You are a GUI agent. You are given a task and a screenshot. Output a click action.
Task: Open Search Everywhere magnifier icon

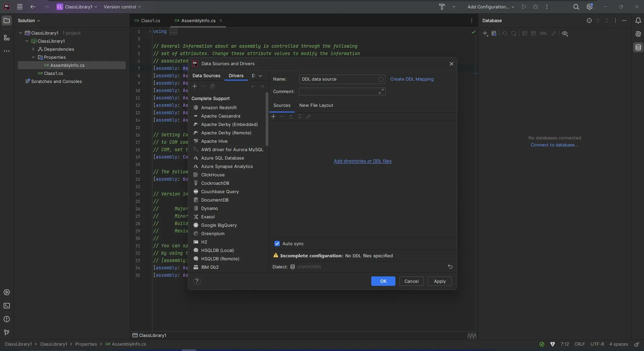[x=576, y=7]
